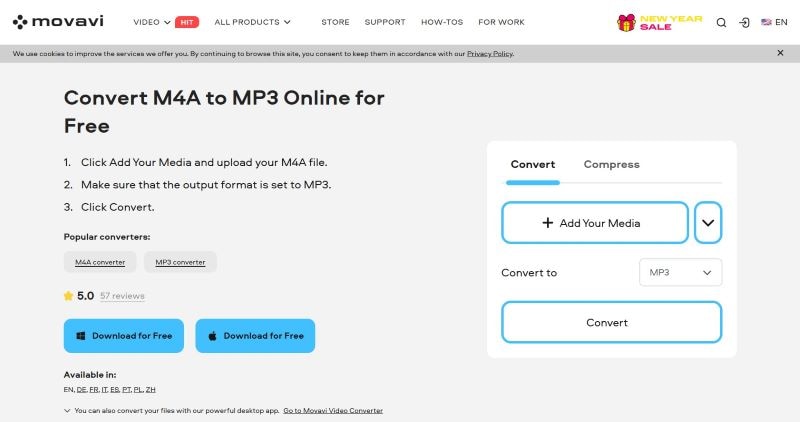Click the EN language text in Available in

(68, 389)
